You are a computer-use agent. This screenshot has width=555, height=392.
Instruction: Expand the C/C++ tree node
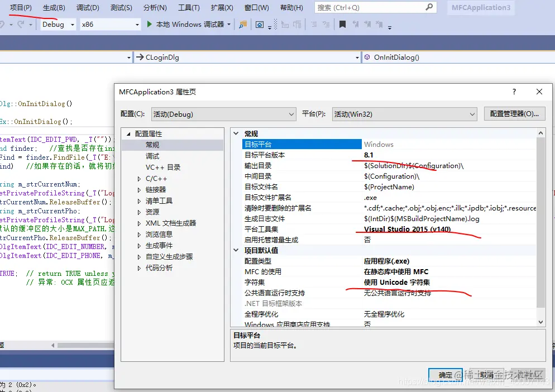pyautogui.click(x=139, y=179)
